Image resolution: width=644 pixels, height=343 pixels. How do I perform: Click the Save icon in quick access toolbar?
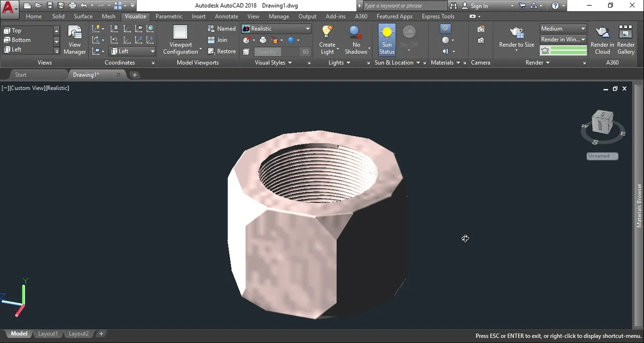pos(50,6)
